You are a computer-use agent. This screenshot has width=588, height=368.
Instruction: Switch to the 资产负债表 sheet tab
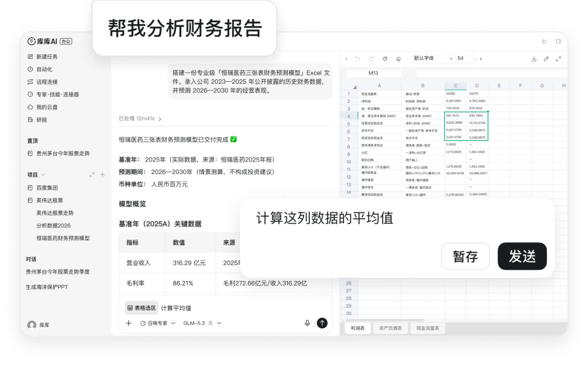click(x=390, y=328)
